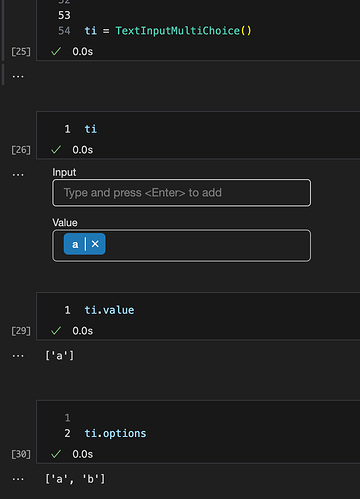Image resolution: width=360 pixels, height=499 pixels.
Task: Click the ['a', 'b'] output text
Action: (x=75, y=479)
